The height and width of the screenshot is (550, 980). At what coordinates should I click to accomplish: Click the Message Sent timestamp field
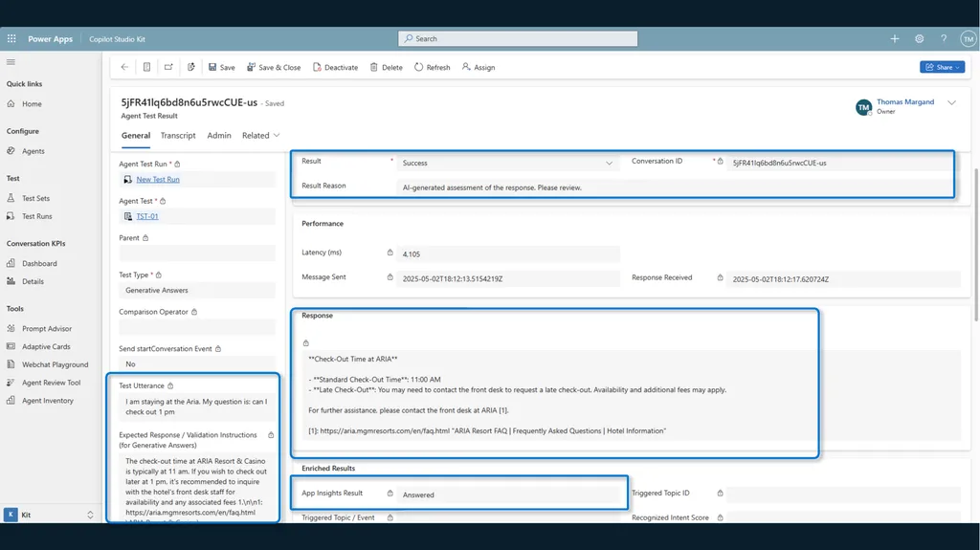coord(507,278)
